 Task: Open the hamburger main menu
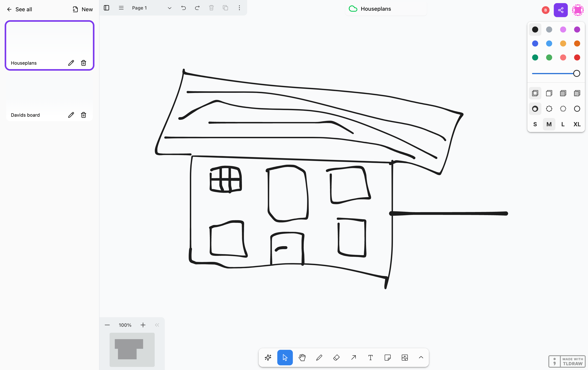121,8
